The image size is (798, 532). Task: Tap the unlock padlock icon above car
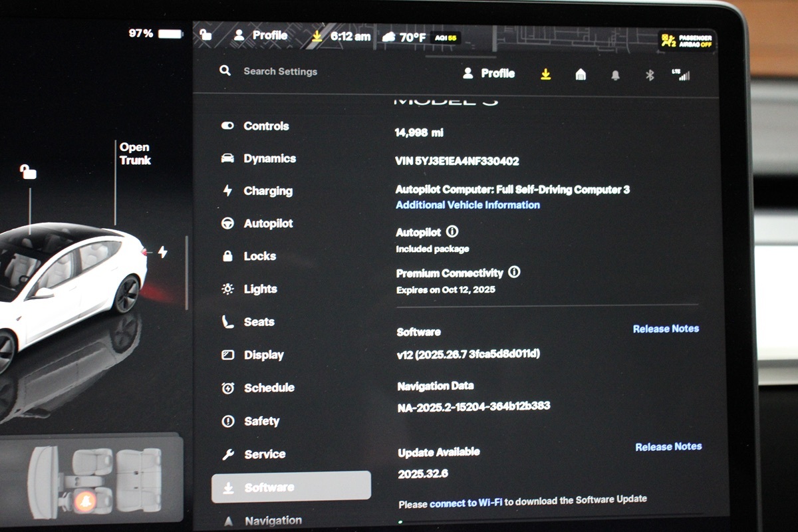tap(28, 172)
